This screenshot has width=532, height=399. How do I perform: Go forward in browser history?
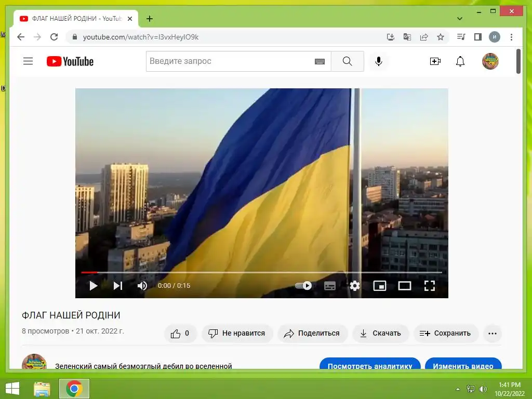coord(37,37)
